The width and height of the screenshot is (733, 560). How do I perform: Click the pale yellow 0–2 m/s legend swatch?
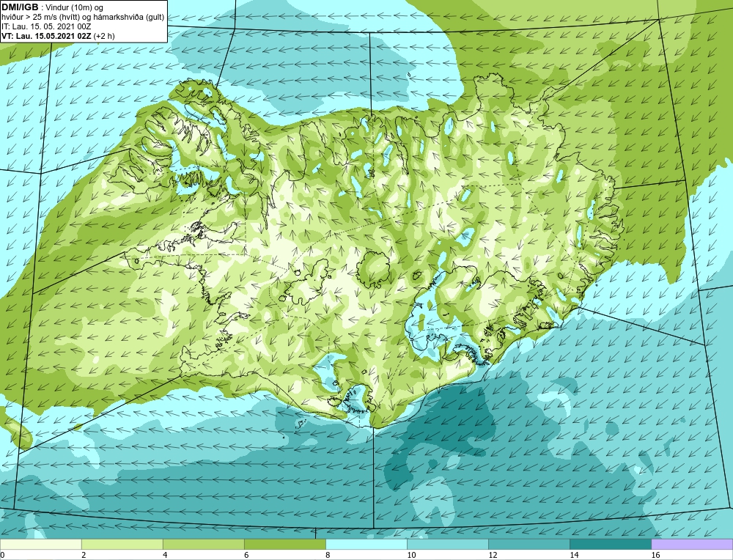[x=40, y=544]
